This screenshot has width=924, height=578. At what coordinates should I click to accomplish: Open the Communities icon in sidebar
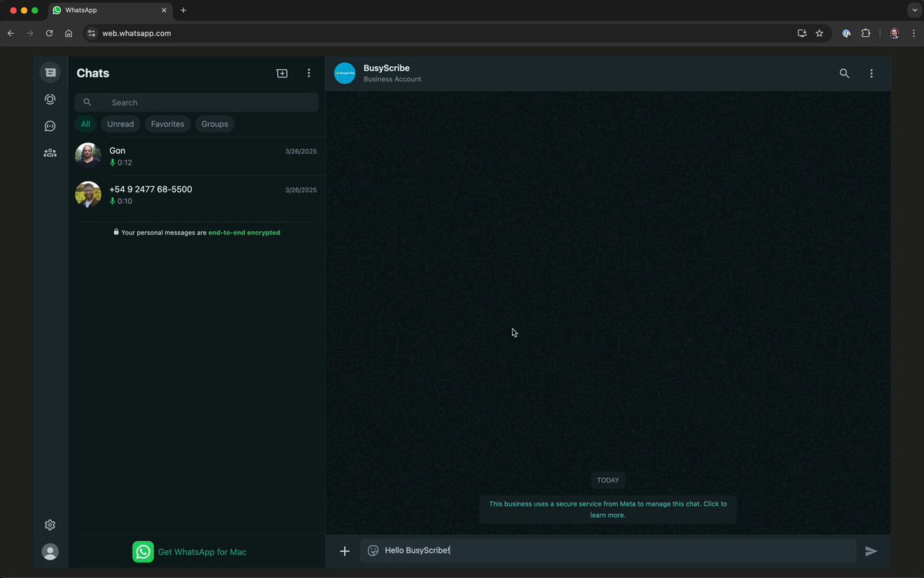pyautogui.click(x=50, y=152)
